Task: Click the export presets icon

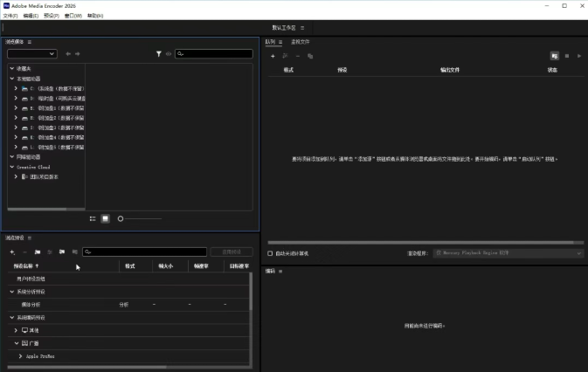Action: (x=74, y=252)
